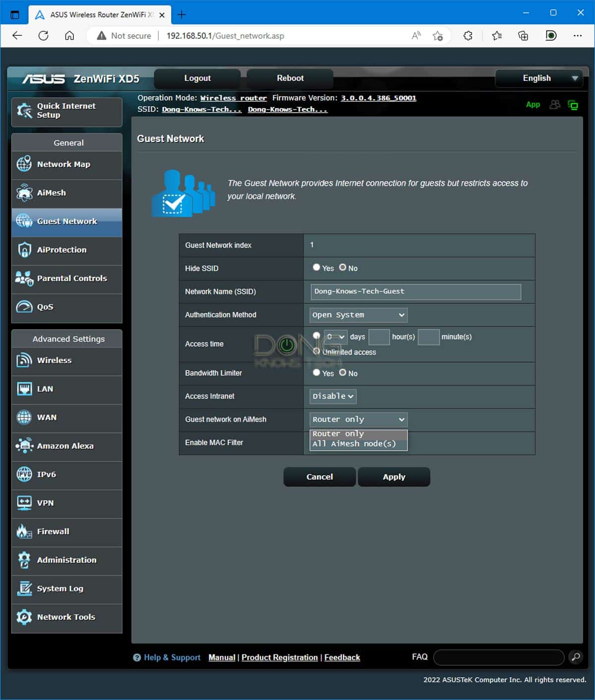The width and height of the screenshot is (595, 700).
Task: Open Guest network on AiMesh dropdown
Action: pos(358,419)
